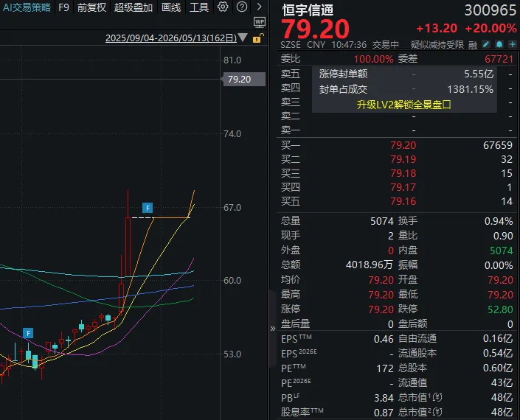The image size is (520, 420).
Task: Click the +20.00% change percentage
Action: [x=490, y=29]
